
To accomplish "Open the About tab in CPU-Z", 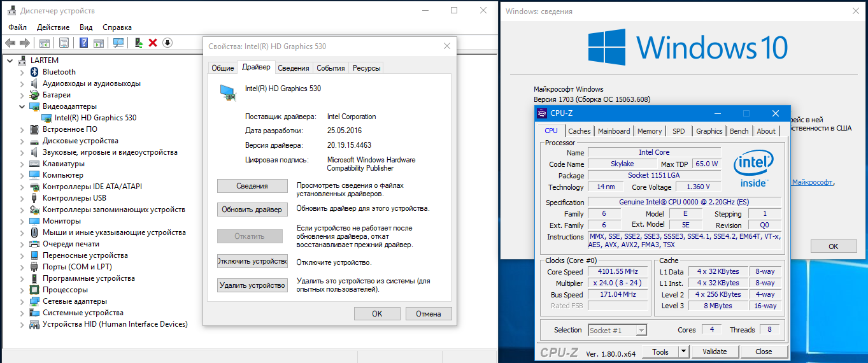I will pos(766,131).
